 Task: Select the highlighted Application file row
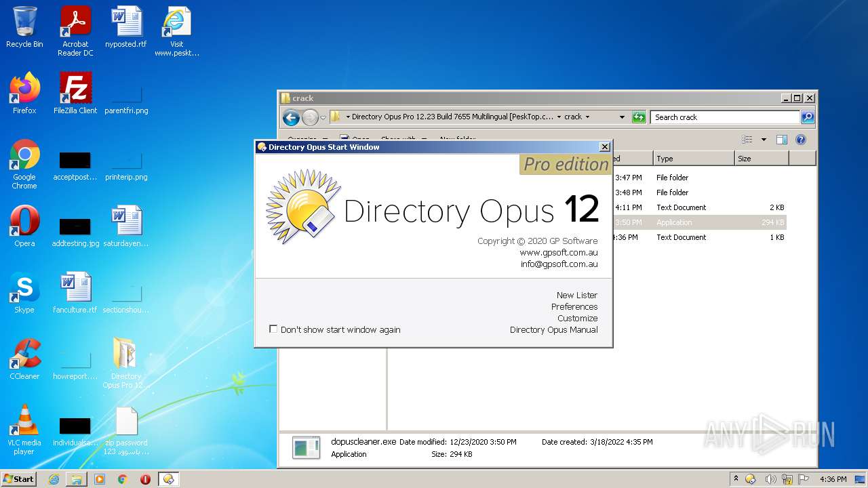[698, 222]
